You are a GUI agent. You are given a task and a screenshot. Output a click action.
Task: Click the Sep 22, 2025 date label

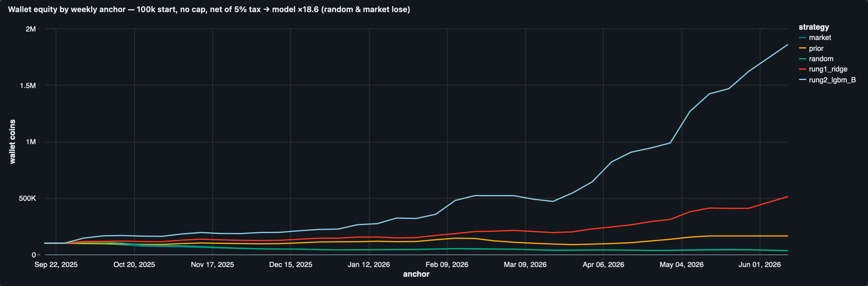(x=56, y=265)
